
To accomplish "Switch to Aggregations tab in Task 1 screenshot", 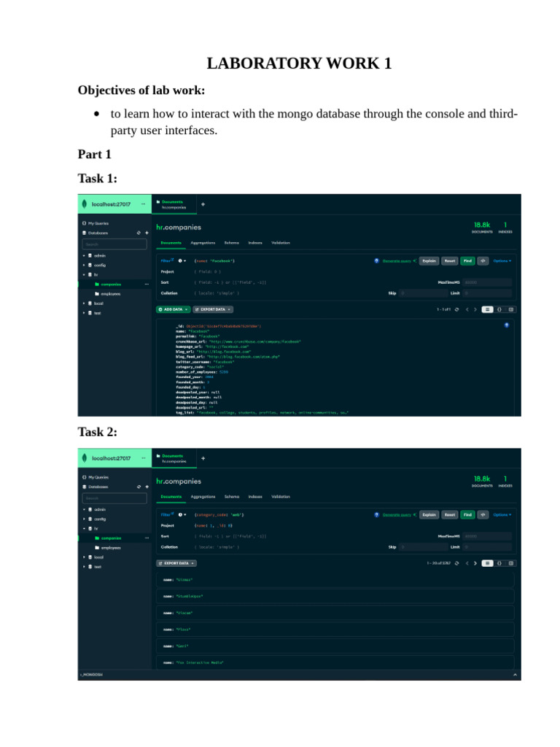I will point(203,242).
